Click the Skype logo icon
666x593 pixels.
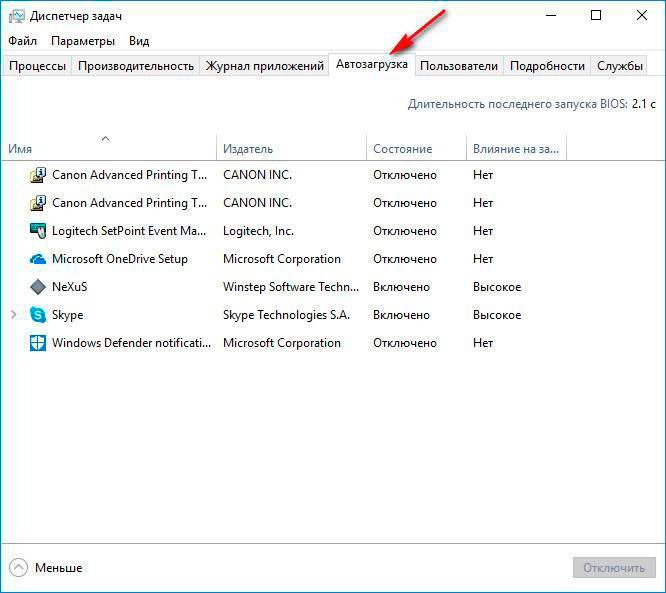38,315
